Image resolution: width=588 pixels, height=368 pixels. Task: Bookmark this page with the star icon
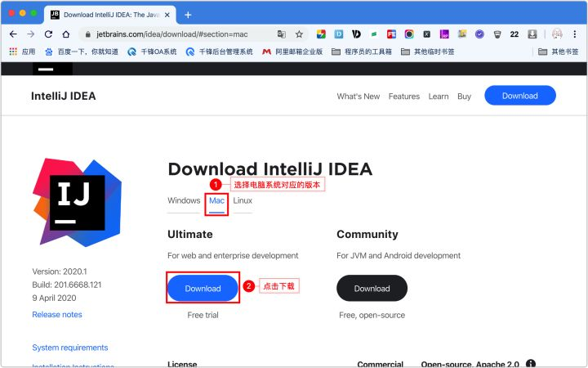click(x=299, y=34)
